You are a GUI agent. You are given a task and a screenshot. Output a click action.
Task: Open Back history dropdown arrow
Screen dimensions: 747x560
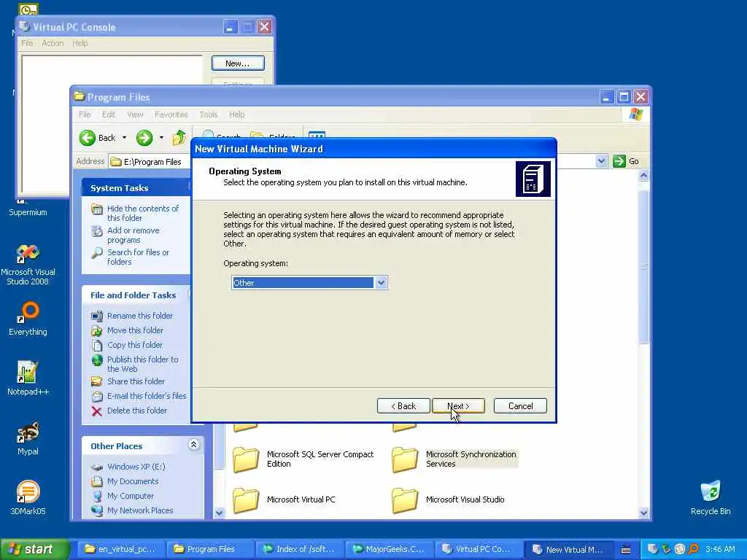124,138
